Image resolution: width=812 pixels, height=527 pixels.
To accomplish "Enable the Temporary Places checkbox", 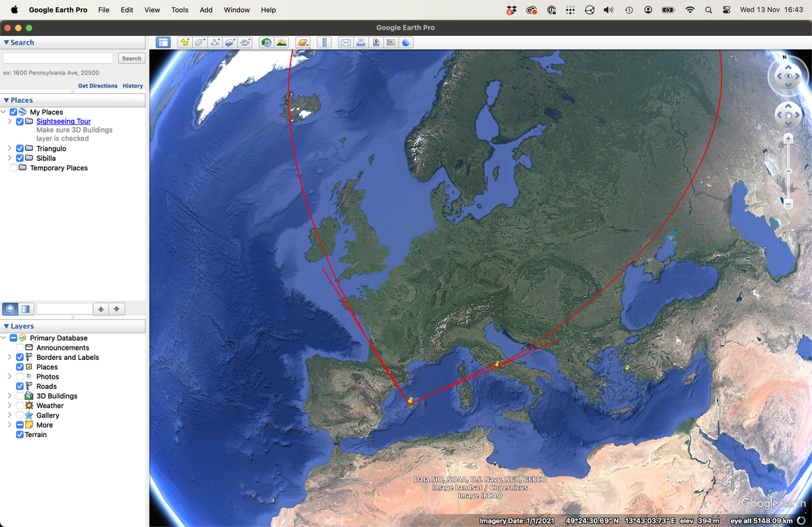I will [14, 168].
